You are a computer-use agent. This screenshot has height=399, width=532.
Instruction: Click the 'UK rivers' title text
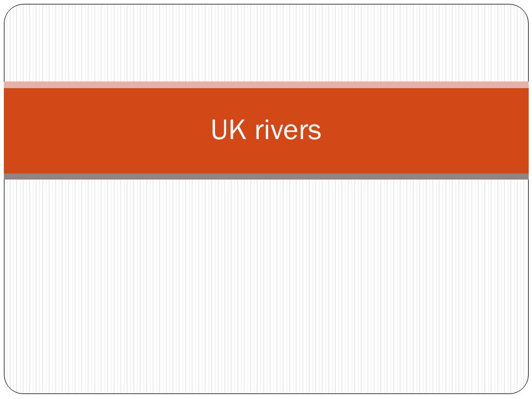coord(266,130)
